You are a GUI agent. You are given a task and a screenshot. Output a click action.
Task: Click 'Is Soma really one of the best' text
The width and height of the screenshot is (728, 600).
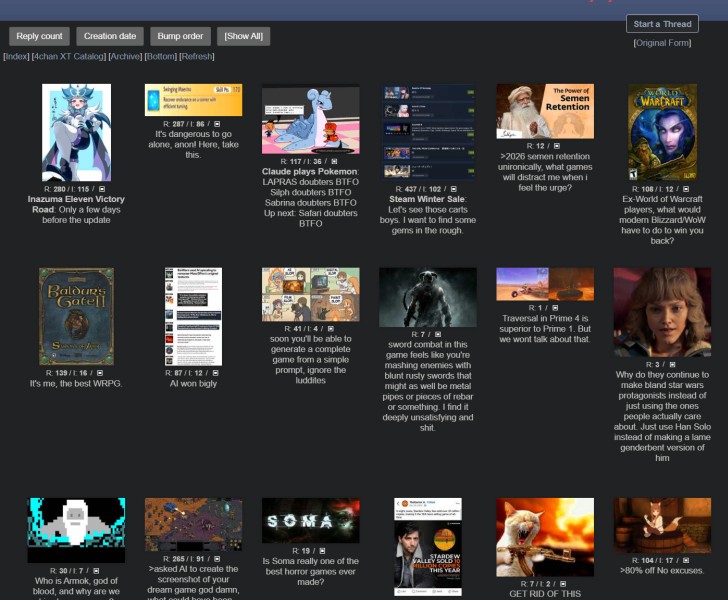click(311, 572)
